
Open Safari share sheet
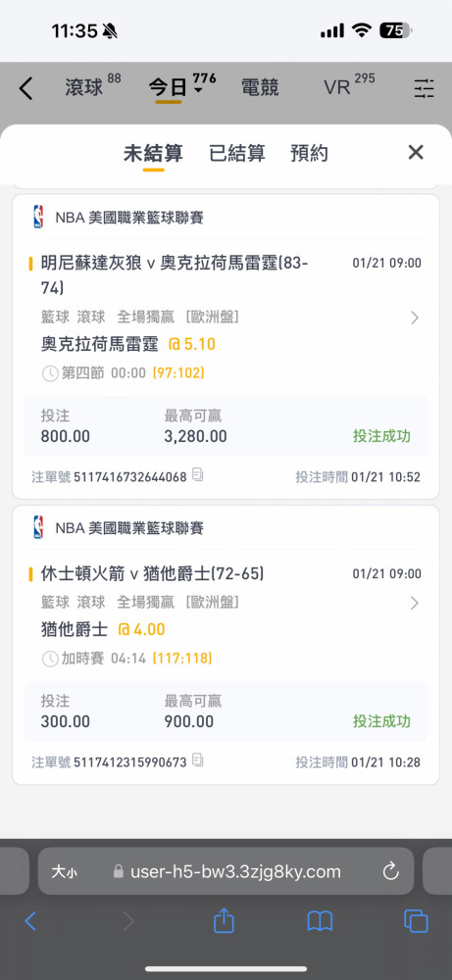tap(224, 920)
